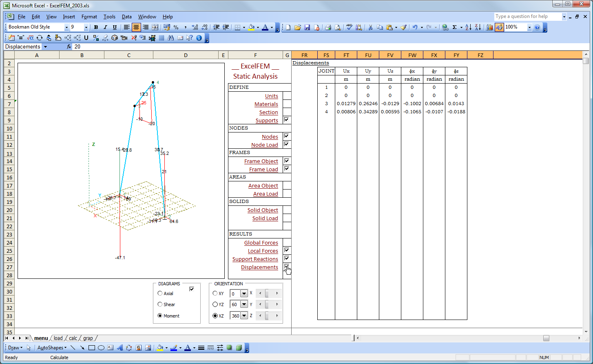The height and width of the screenshot is (364, 593).
Task: Click the Refresh circular arrows icon
Action: tap(40, 38)
